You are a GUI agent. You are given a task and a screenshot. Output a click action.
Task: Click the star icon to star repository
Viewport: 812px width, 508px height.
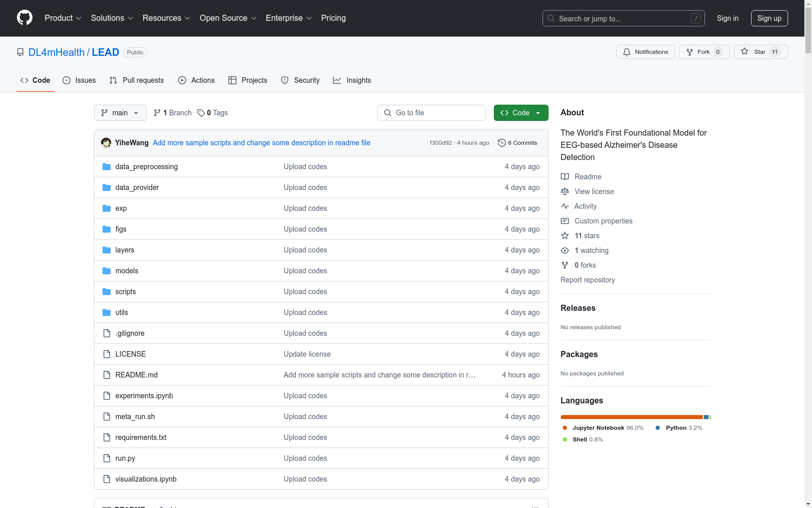[x=745, y=51]
